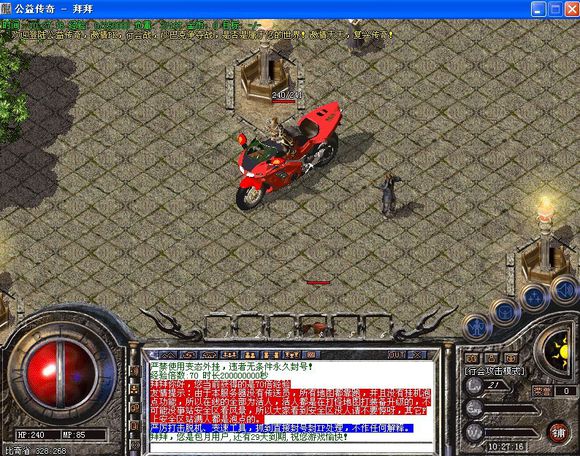Click third small icon above attack mode
This screenshot has height=456, width=580.
(x=511, y=358)
